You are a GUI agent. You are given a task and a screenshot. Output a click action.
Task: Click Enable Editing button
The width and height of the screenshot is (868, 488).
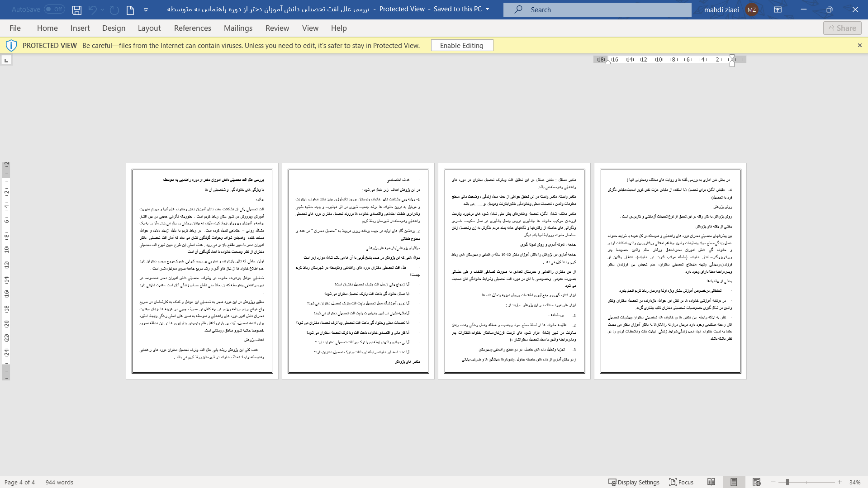point(462,45)
